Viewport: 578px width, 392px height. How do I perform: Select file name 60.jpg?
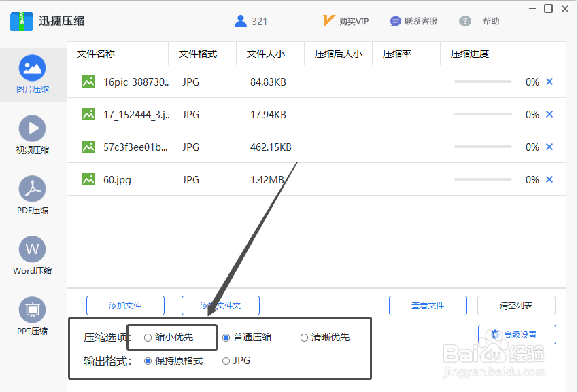pyautogui.click(x=117, y=180)
